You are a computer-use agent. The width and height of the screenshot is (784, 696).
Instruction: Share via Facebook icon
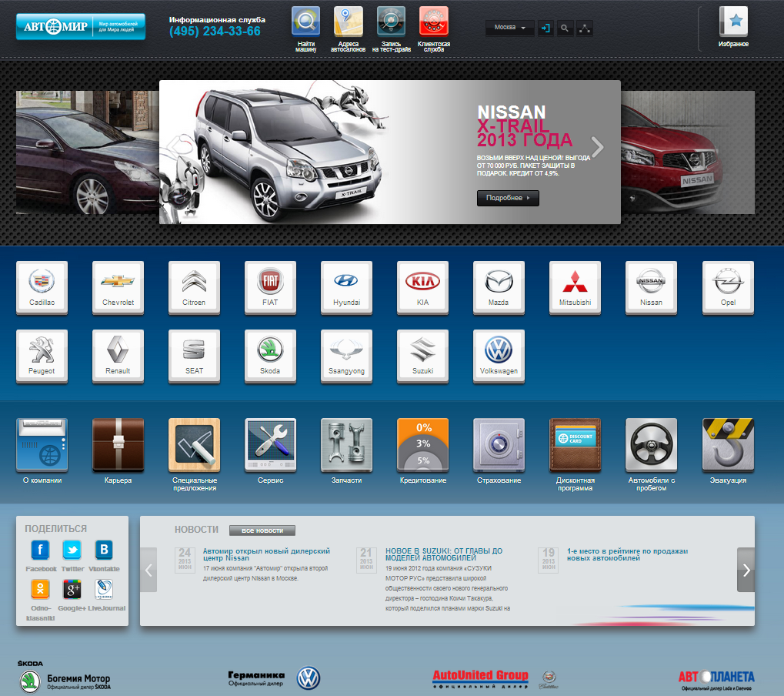[41, 550]
